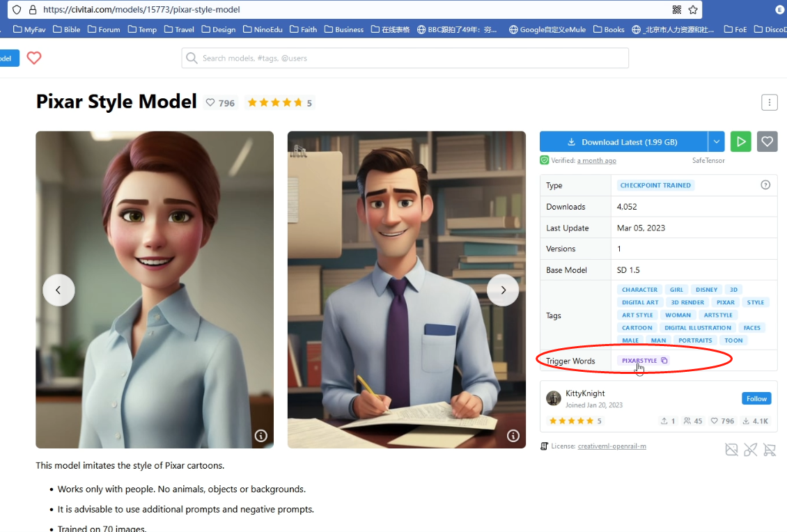Image resolution: width=787 pixels, height=532 pixels.
Task: Click the info icon on woman image
Action: pos(261,436)
